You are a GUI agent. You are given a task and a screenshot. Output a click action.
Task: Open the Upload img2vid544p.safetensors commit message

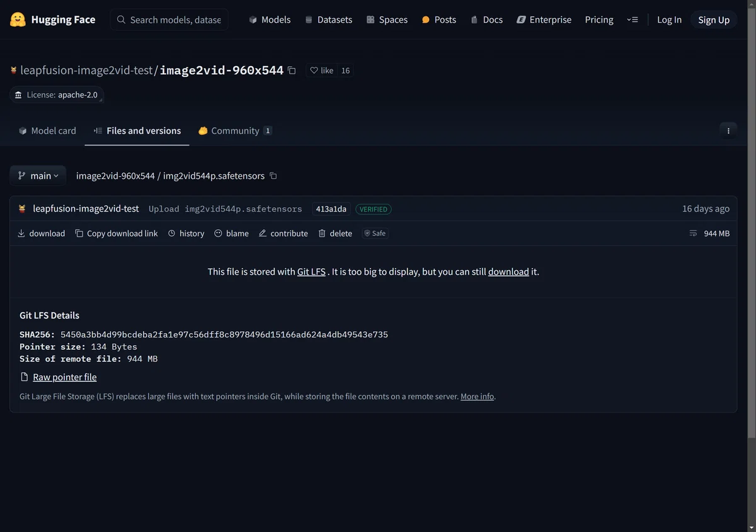[x=226, y=209]
